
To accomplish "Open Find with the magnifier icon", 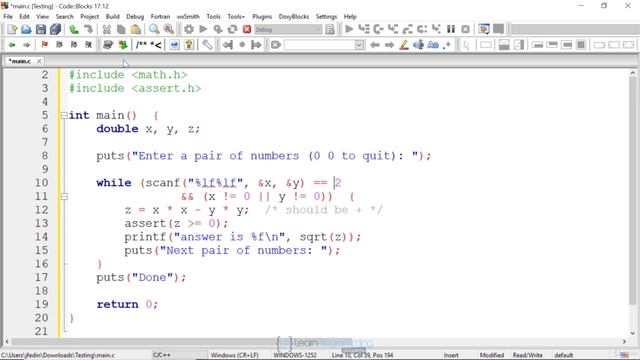I will 154,29.
